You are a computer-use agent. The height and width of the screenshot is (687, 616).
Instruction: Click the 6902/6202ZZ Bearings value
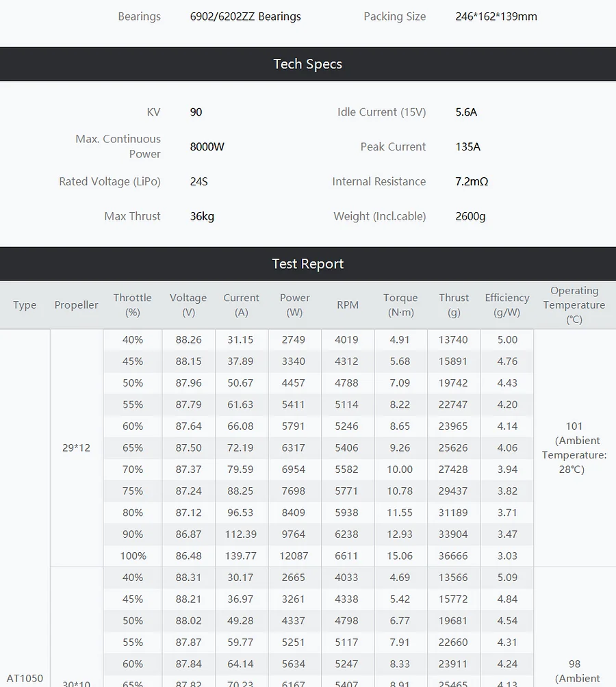click(x=245, y=16)
